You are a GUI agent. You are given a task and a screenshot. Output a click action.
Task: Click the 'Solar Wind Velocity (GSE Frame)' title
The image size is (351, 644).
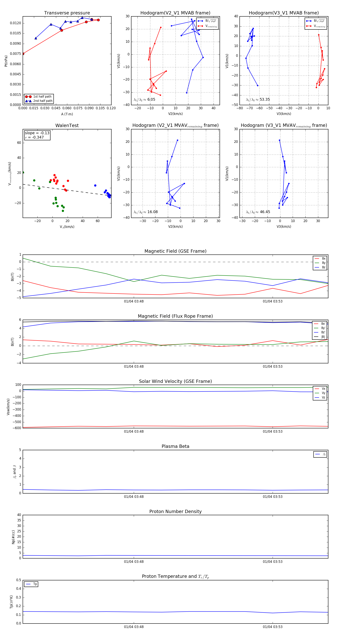coord(175,381)
